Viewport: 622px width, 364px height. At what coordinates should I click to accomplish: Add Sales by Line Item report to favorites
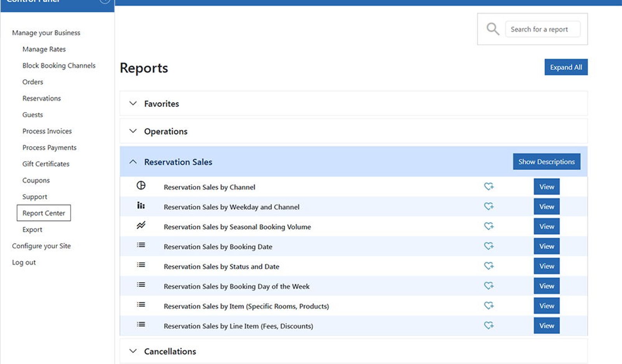point(489,326)
